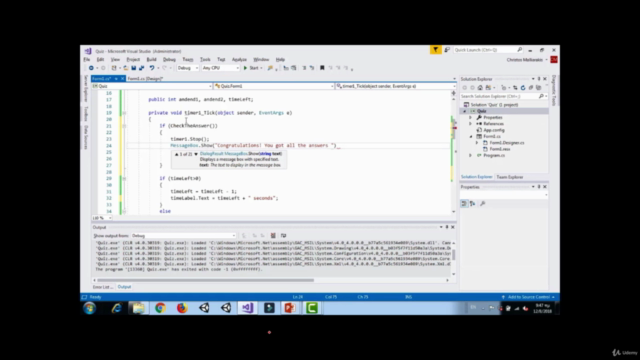Toggle auto-hide pin on Output panel

(447, 227)
